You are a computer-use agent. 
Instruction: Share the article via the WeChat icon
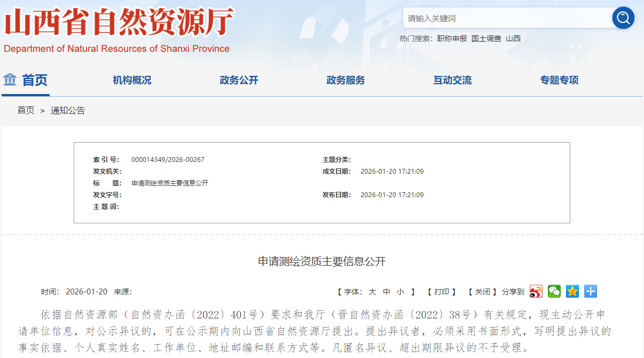click(x=554, y=291)
